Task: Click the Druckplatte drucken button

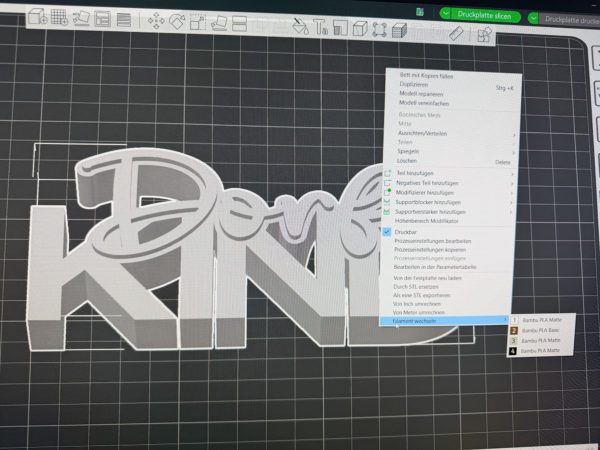Action: 570,18
